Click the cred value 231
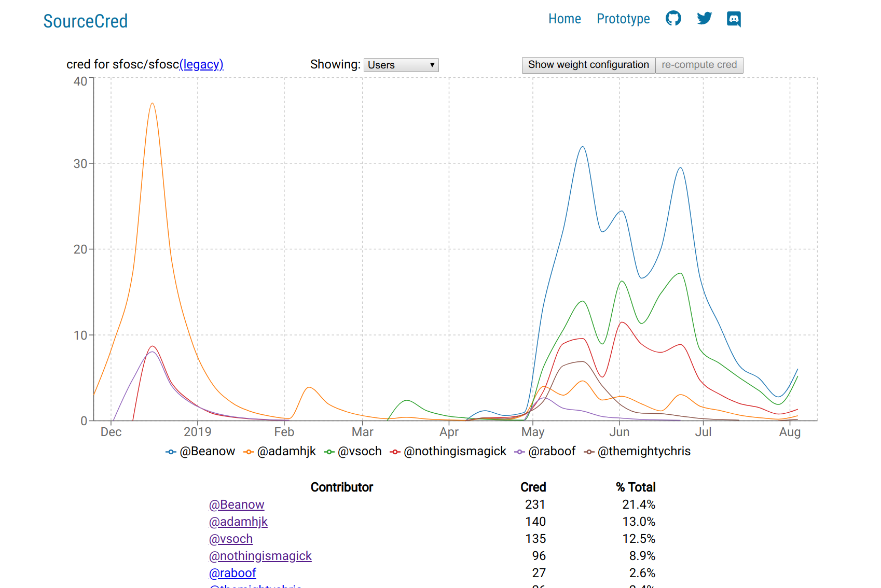This screenshot has width=881, height=588. point(535,505)
